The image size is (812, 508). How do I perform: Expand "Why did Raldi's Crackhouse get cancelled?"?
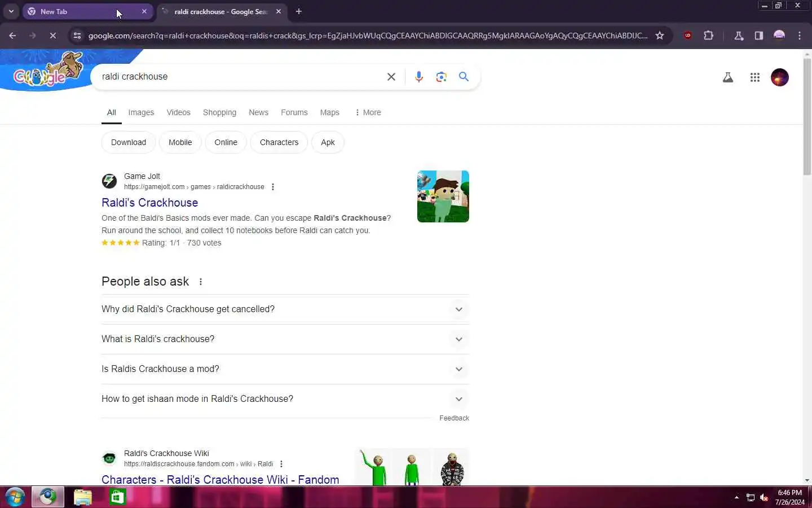point(285,309)
